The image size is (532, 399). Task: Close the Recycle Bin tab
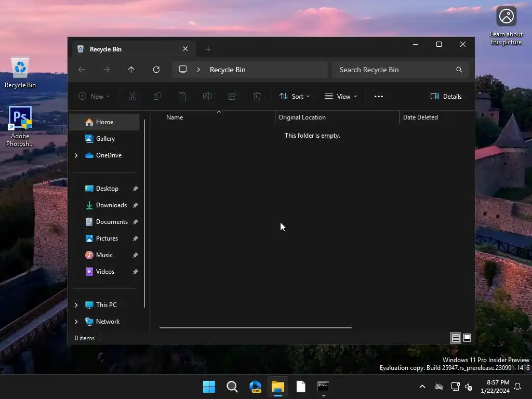click(185, 49)
